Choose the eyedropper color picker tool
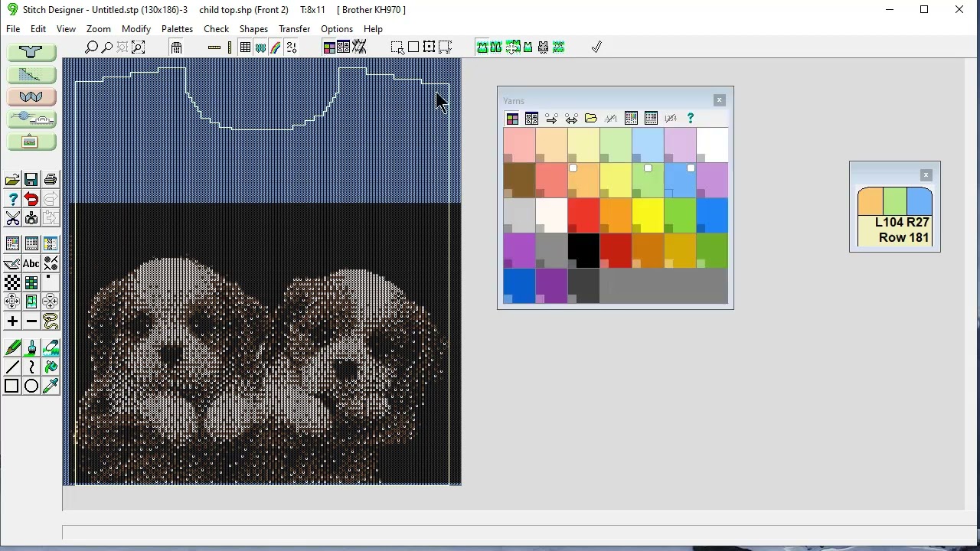 click(x=51, y=386)
